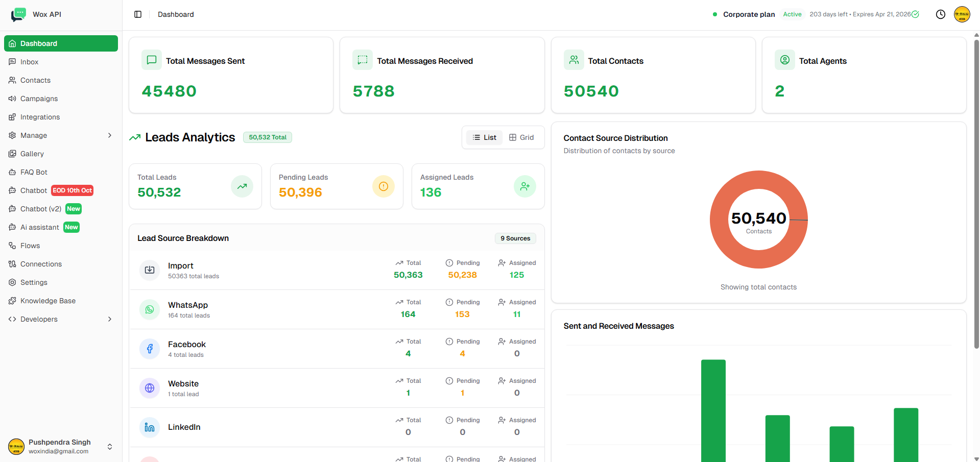The height and width of the screenshot is (462, 980).
Task: Click the clock history icon
Action: (x=940, y=14)
